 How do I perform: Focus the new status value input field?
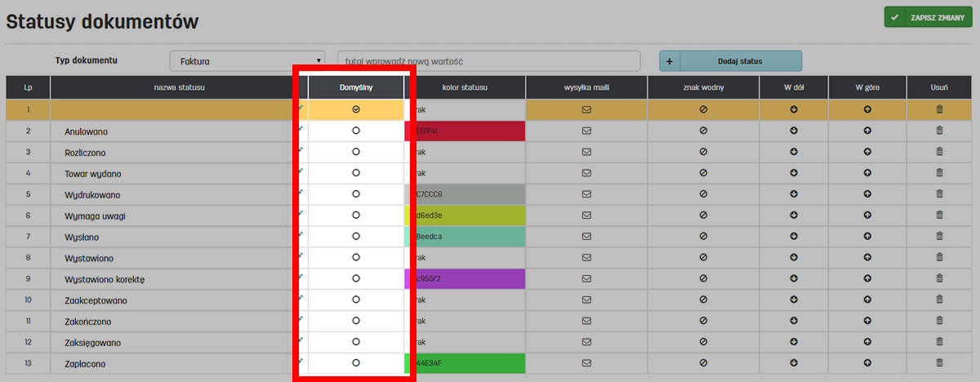pyautogui.click(x=488, y=61)
